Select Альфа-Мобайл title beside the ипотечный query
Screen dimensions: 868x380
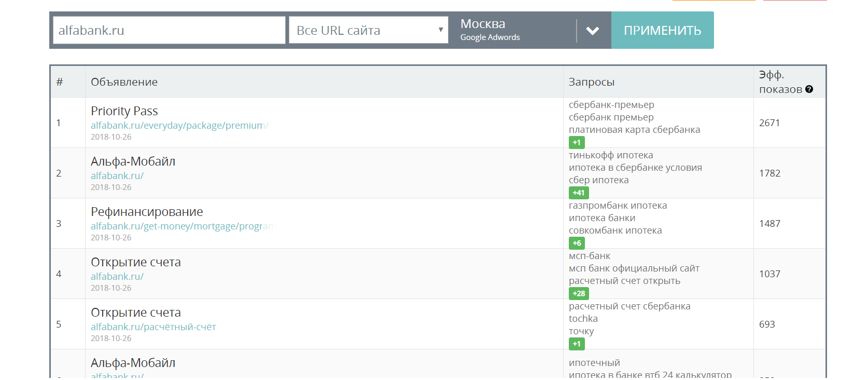(x=133, y=363)
